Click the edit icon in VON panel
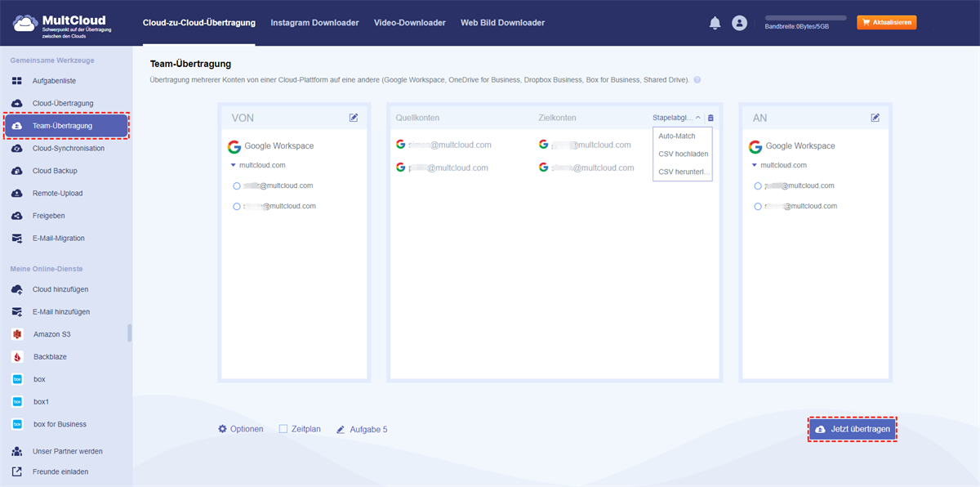 pyautogui.click(x=354, y=118)
